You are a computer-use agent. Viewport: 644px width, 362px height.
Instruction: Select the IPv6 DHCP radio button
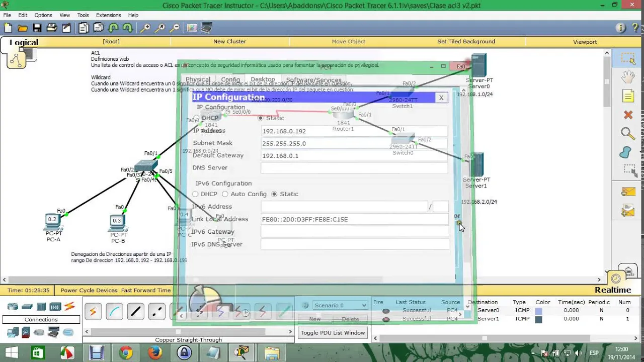tap(195, 194)
